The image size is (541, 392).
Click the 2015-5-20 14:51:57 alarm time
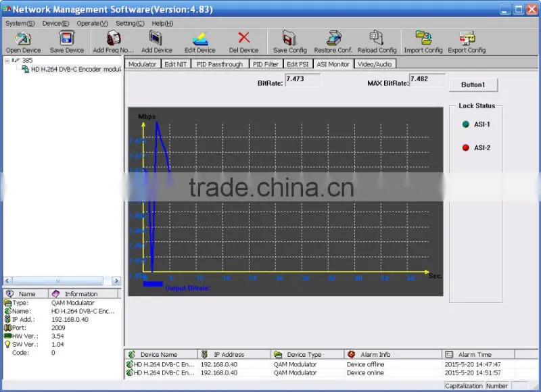(472, 372)
